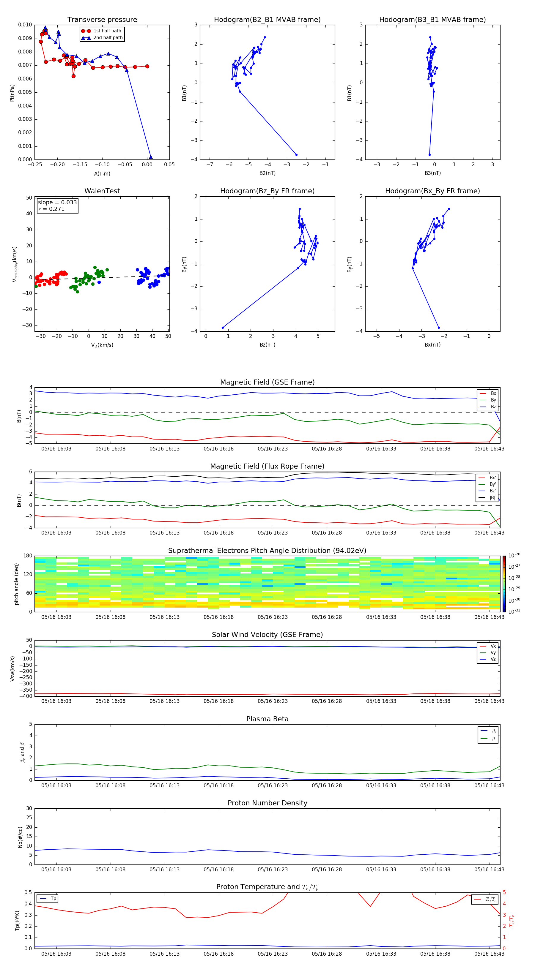Click the pitch angle colorbar scale
The image size is (535, 980).
click(504, 584)
